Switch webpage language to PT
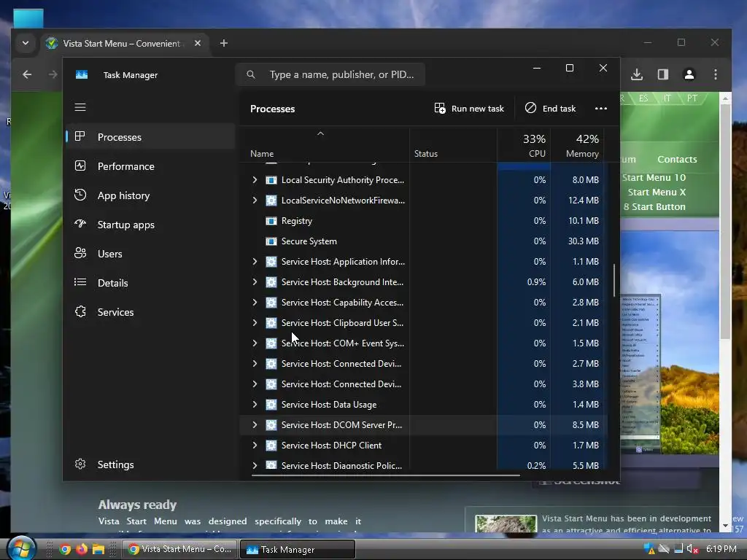 [692, 98]
